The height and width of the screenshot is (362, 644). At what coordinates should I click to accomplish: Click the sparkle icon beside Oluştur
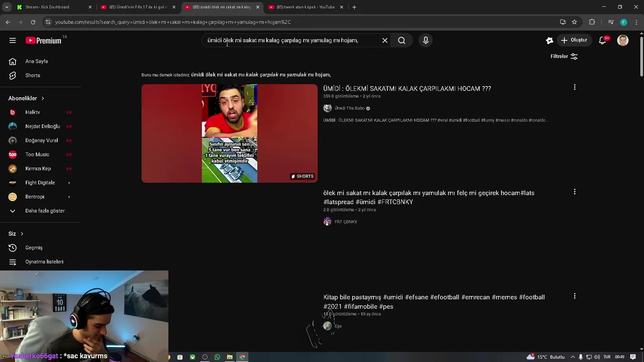(x=549, y=40)
